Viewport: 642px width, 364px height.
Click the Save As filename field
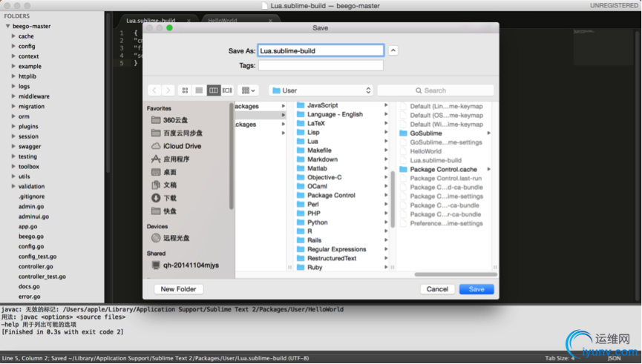[x=321, y=50]
